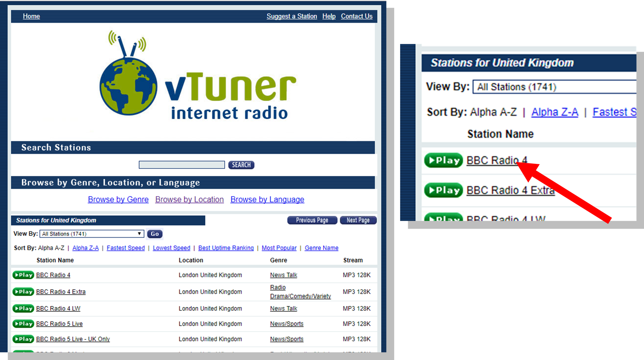Click Alpha Z-A link in zoomed inset
The height and width of the screenshot is (360, 644).
[555, 112]
